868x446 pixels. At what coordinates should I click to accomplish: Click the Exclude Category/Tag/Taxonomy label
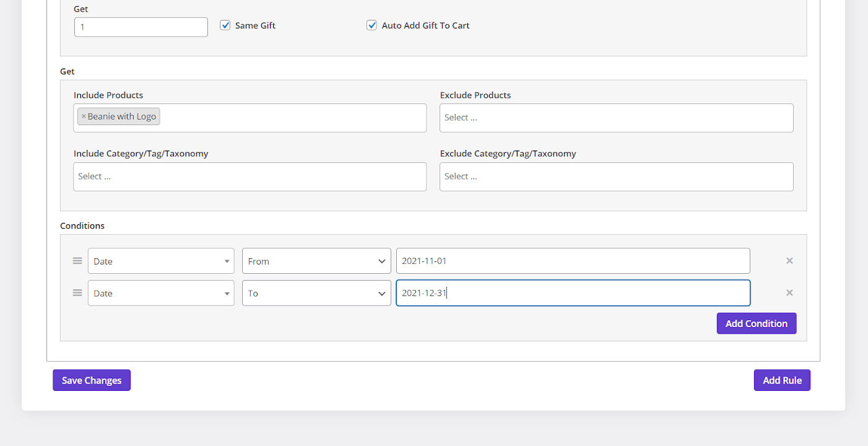pyautogui.click(x=508, y=154)
